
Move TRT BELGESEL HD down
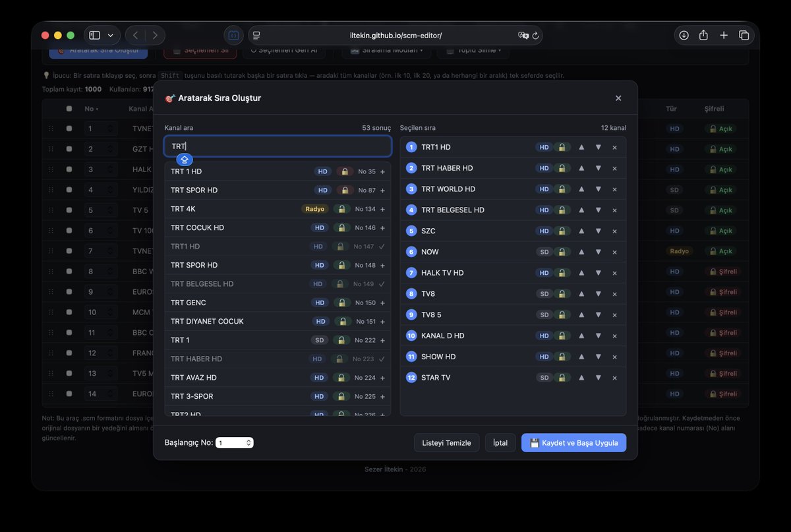(x=598, y=210)
